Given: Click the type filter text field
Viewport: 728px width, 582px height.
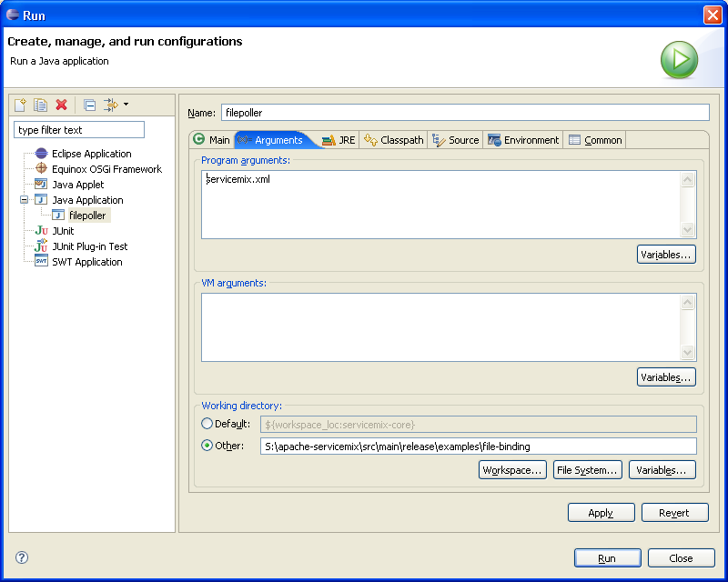Looking at the screenshot, I should point(79,130).
